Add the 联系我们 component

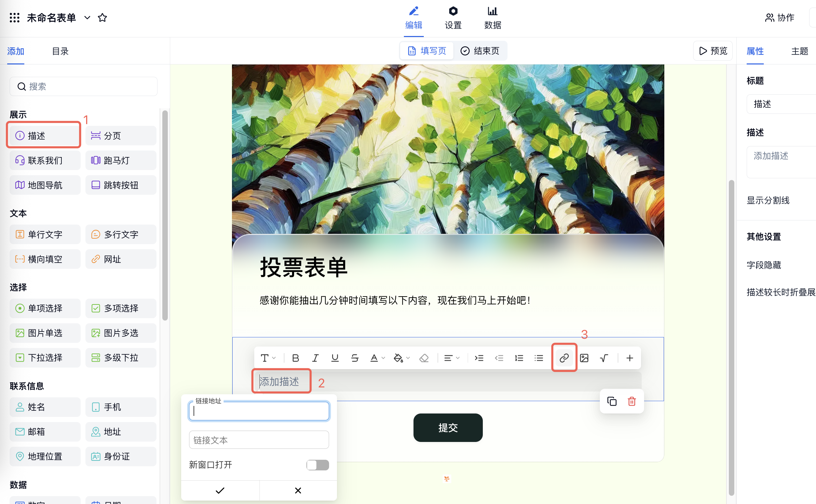pyautogui.click(x=45, y=160)
